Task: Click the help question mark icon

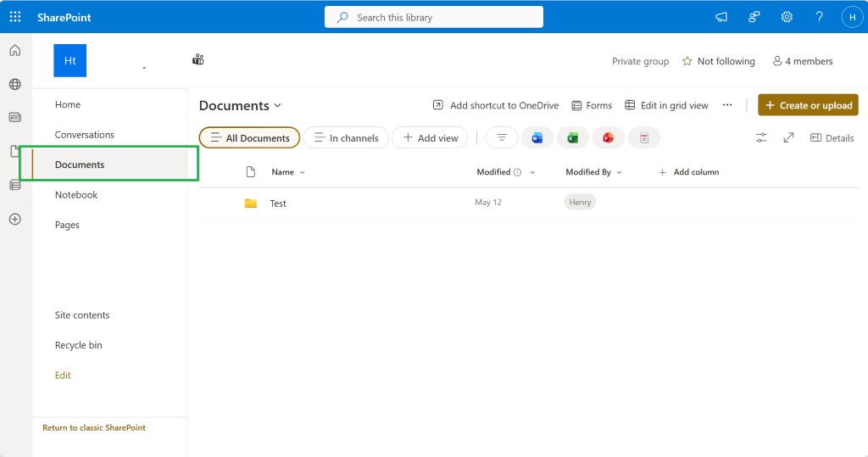Action: point(820,17)
